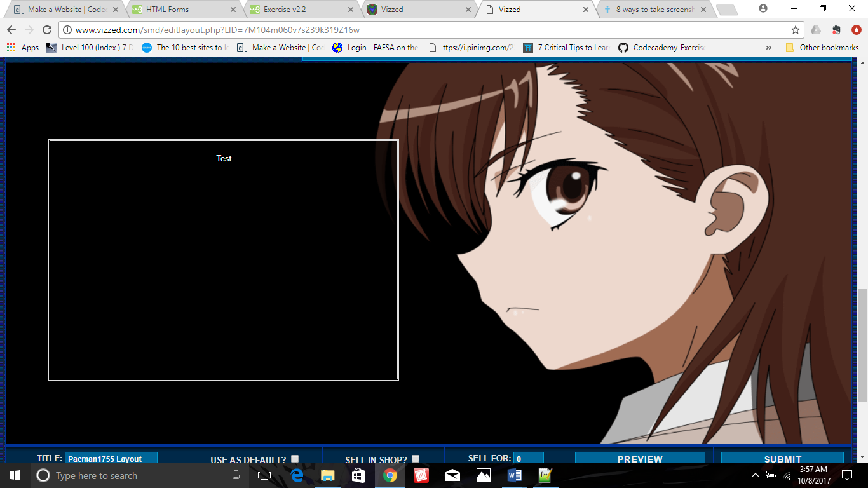The image size is (868, 488).
Task: Click the Google Drive extension icon
Action: pos(816,30)
